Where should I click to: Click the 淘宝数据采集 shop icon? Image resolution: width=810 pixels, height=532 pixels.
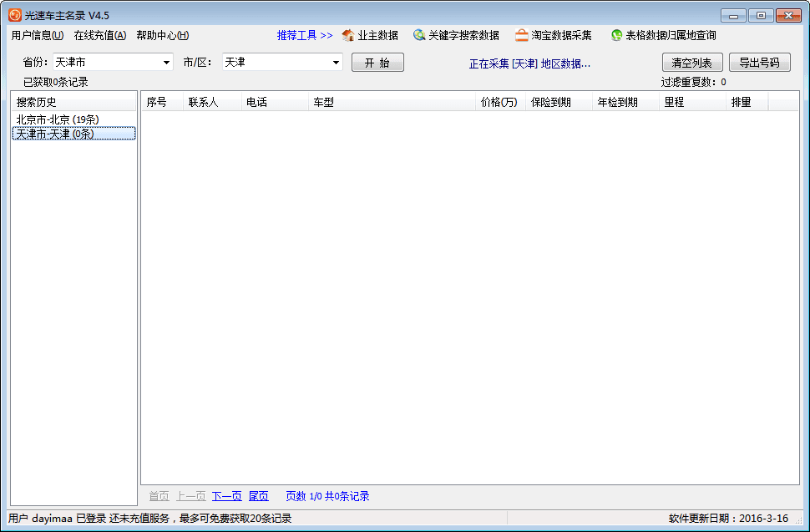click(x=522, y=35)
